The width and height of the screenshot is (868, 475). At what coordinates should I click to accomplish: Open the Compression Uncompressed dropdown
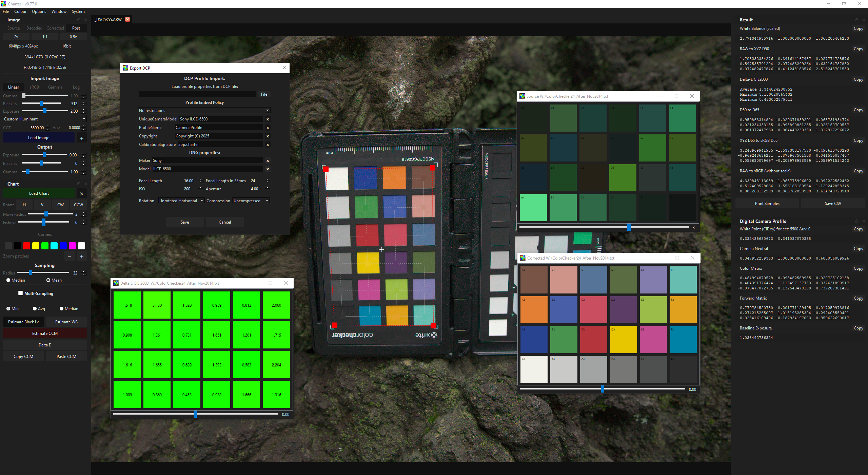pos(251,201)
